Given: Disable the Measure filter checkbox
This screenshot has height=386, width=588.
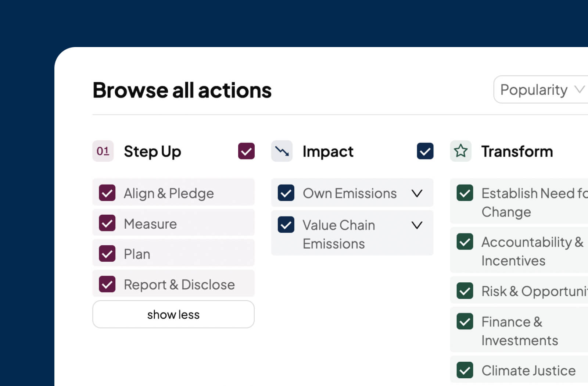Looking at the screenshot, I should (x=107, y=223).
